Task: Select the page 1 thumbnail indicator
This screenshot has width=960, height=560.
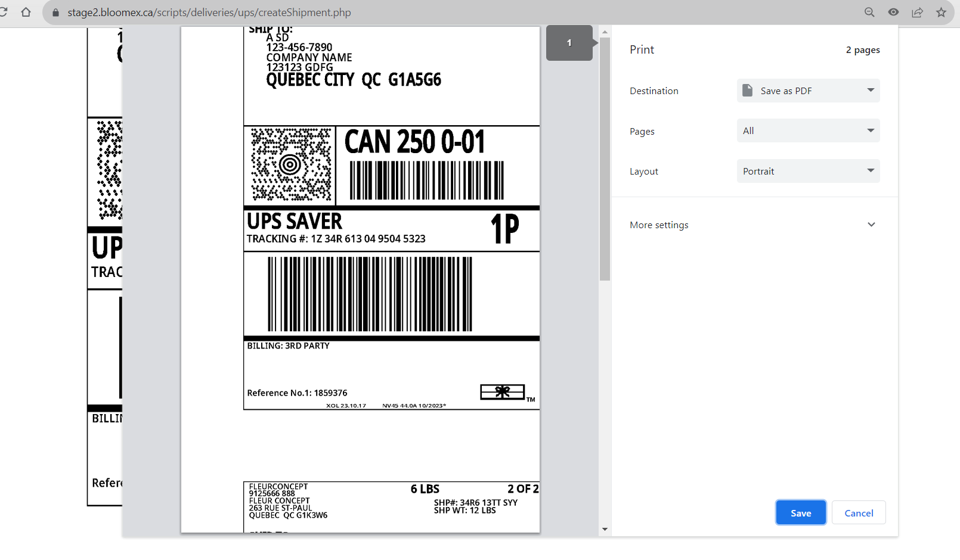Action: pyautogui.click(x=569, y=43)
